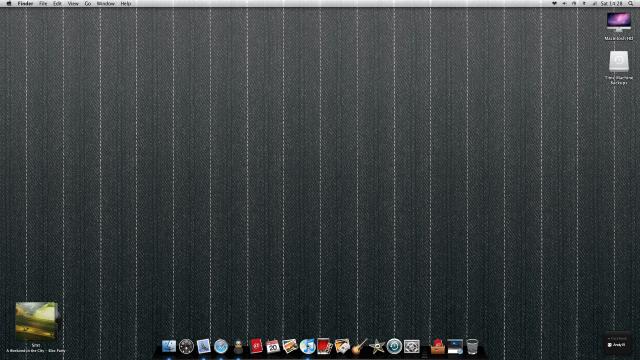The width and height of the screenshot is (640, 360).
Task: Launch GarageBand guitar icon
Action: coord(360,346)
